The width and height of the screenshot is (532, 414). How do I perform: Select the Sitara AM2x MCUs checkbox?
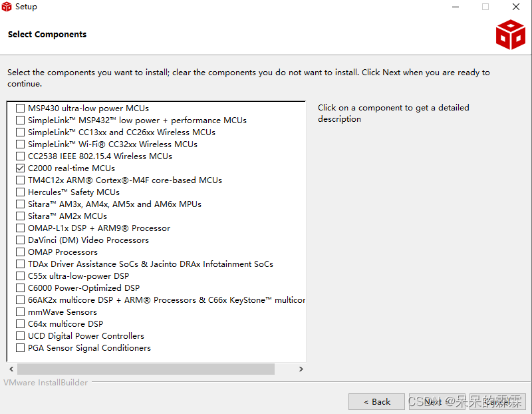pyautogui.click(x=21, y=216)
